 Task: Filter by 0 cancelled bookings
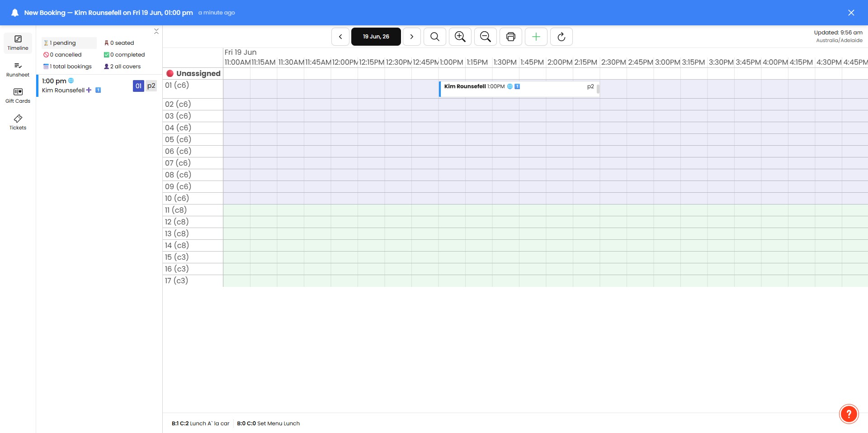pyautogui.click(x=62, y=55)
